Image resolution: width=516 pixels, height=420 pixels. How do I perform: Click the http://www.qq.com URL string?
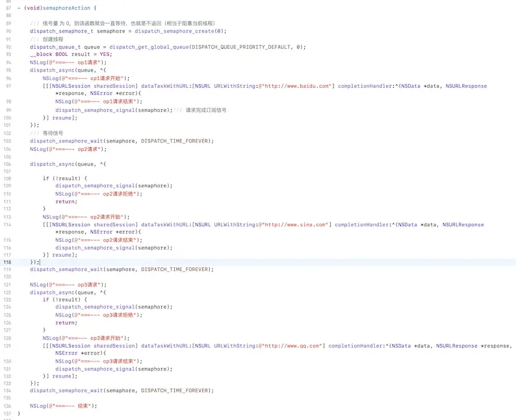(x=291, y=346)
